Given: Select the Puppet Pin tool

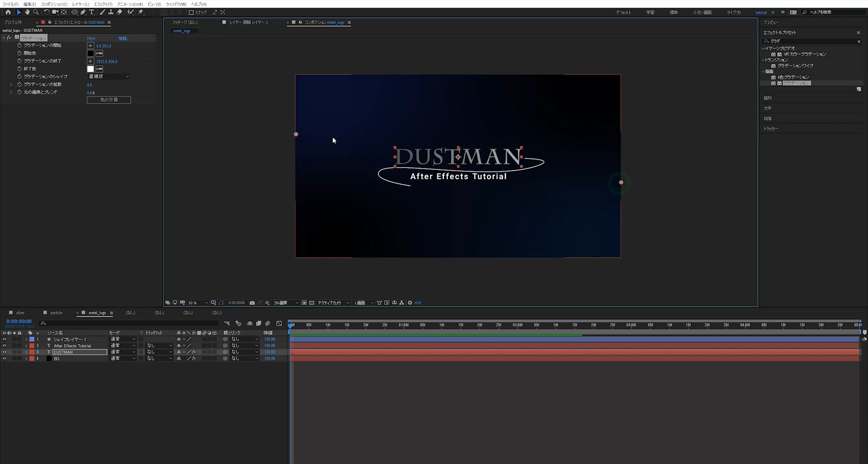Looking at the screenshot, I should click(141, 12).
